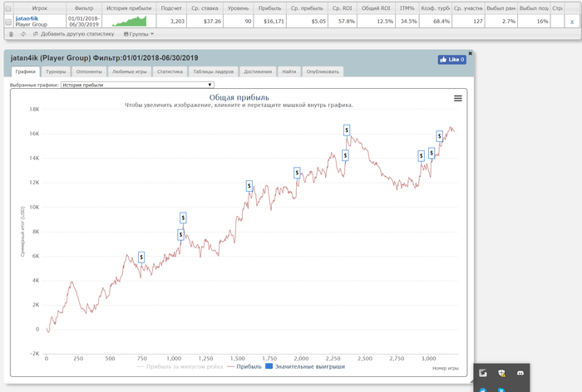
Task: Select the $ marker at the 16K peak
Action: 347,130
